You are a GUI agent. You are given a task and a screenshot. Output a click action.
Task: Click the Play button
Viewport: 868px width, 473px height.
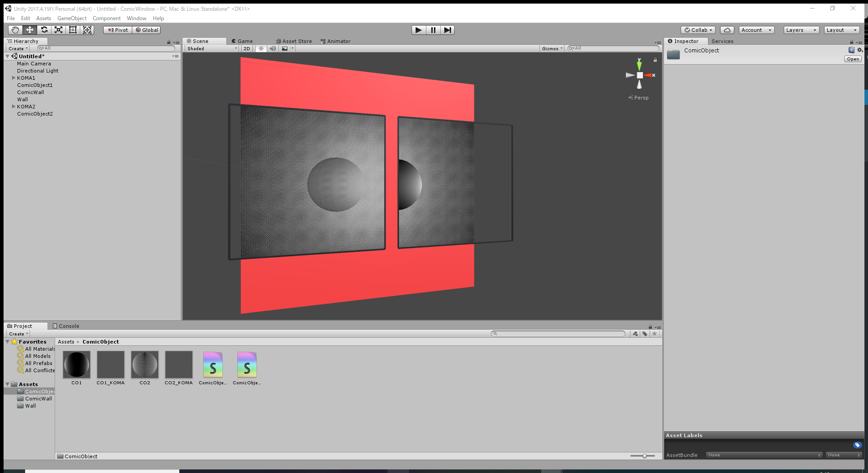point(419,30)
